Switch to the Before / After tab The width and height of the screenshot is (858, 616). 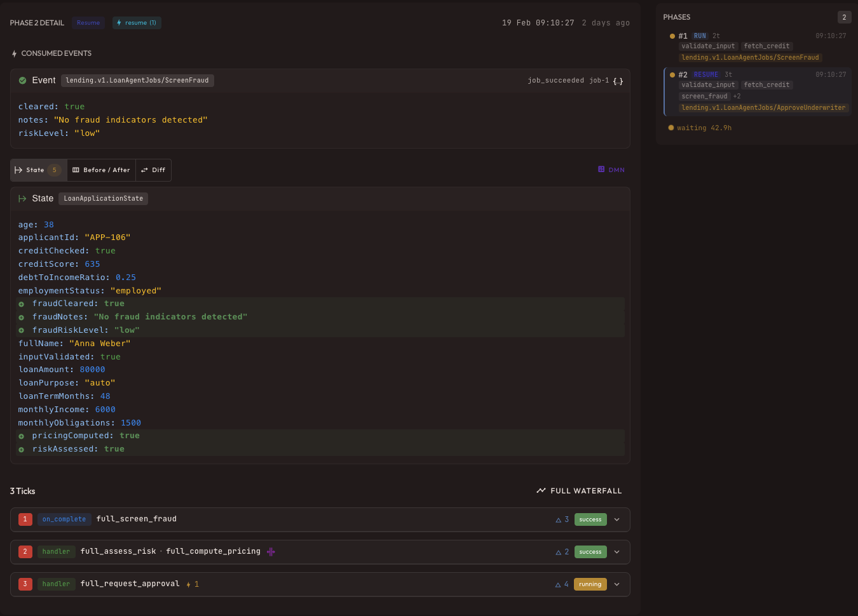coord(101,170)
